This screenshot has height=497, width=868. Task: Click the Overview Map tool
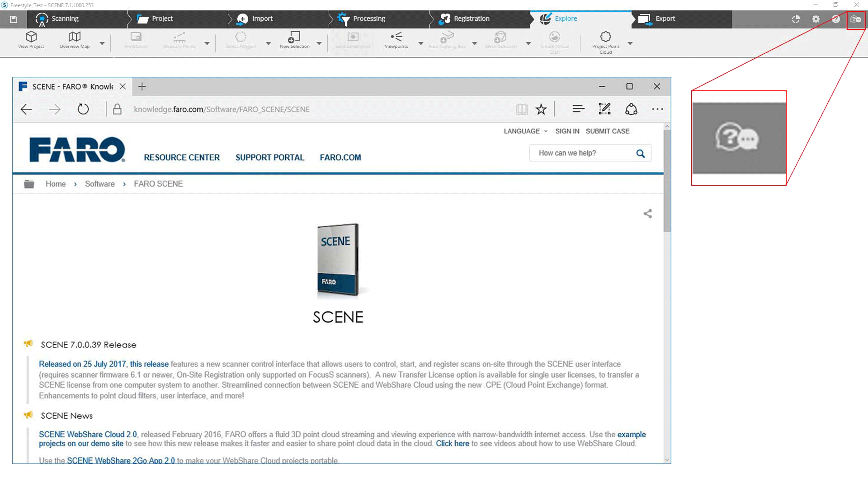[75, 40]
